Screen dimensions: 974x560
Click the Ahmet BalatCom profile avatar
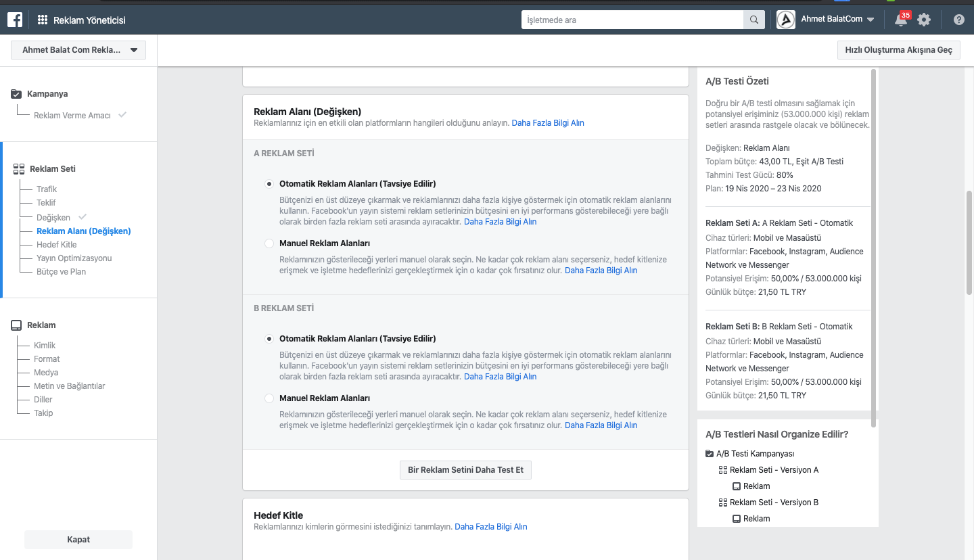coord(785,20)
